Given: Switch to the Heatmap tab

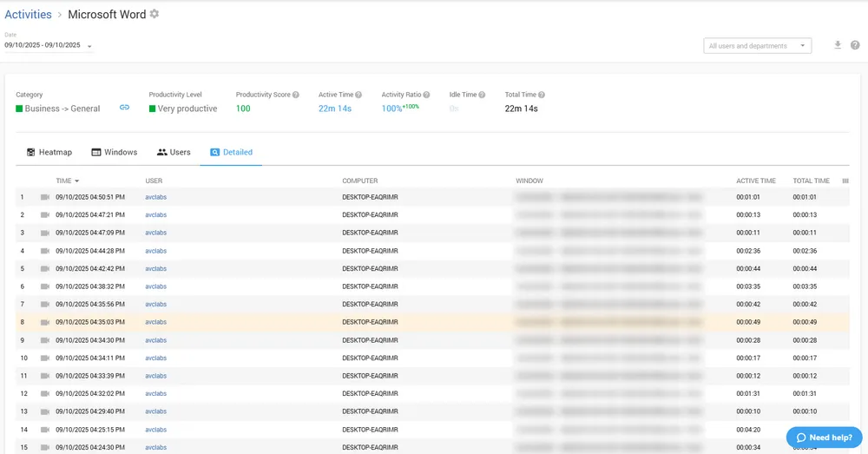Looking at the screenshot, I should point(49,152).
